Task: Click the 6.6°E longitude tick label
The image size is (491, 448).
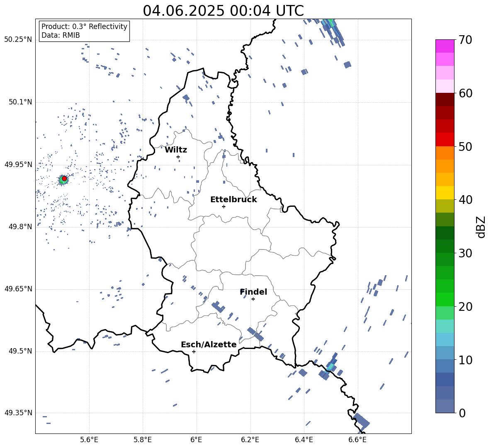Action: [x=357, y=440]
